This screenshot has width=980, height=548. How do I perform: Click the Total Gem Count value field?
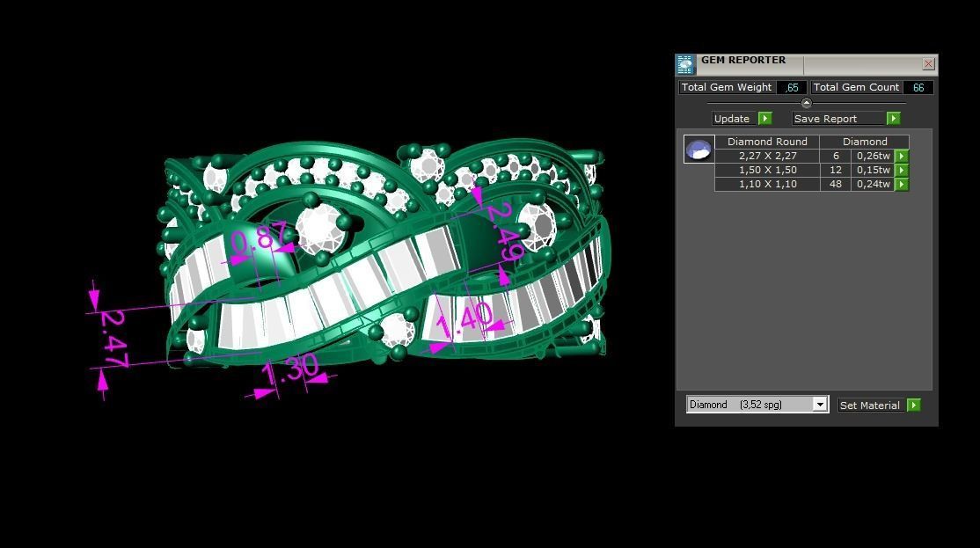[918, 87]
